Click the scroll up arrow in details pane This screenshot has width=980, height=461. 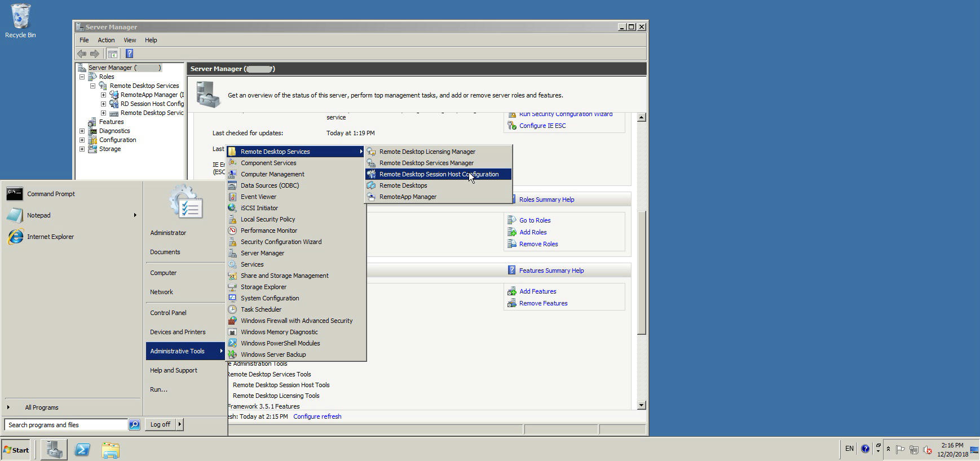click(641, 117)
